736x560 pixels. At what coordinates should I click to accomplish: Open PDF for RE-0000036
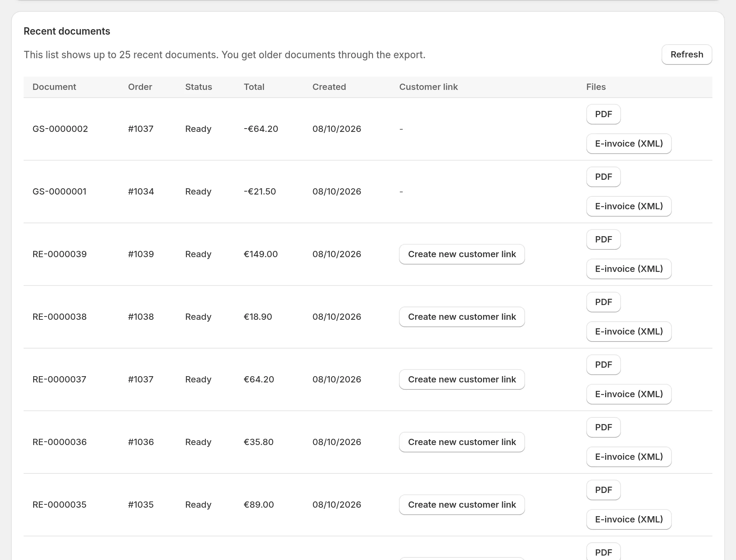603,427
